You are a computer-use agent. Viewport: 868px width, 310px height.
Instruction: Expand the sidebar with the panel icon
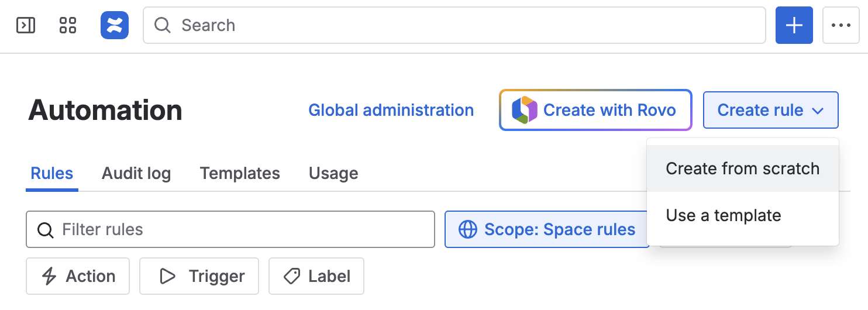26,25
